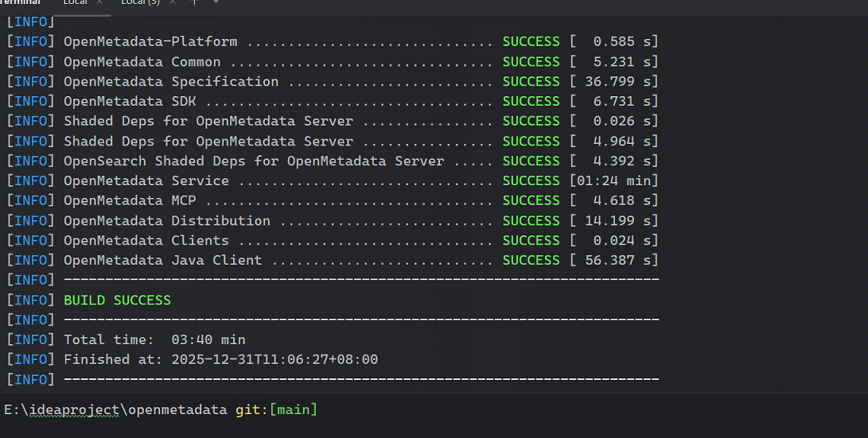
Task: Switch to the Local (3) terminal tab
Action: pyautogui.click(x=140, y=2)
